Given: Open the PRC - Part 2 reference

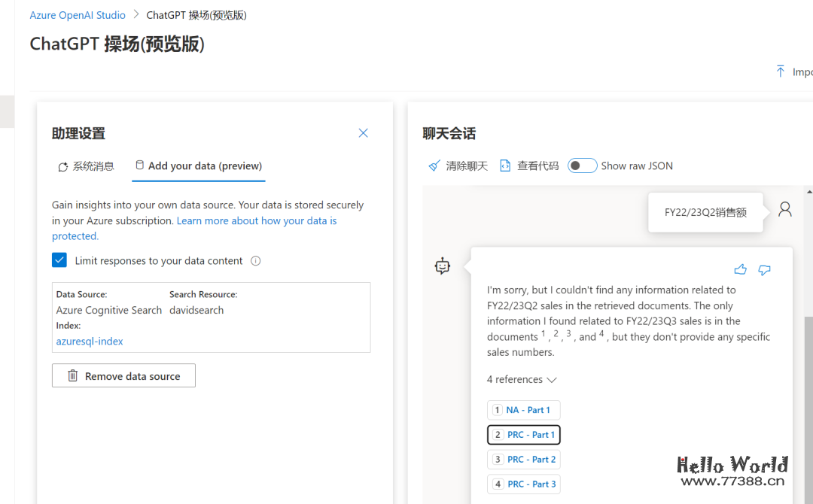Looking at the screenshot, I should [x=523, y=459].
